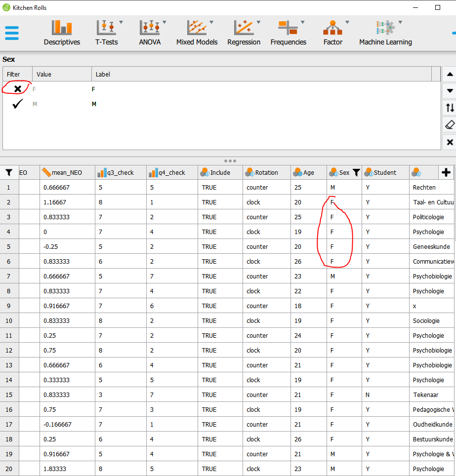This screenshot has width=456, height=476.
Task: Enable the F value by clicking its crossed filter
Action: 17,88
